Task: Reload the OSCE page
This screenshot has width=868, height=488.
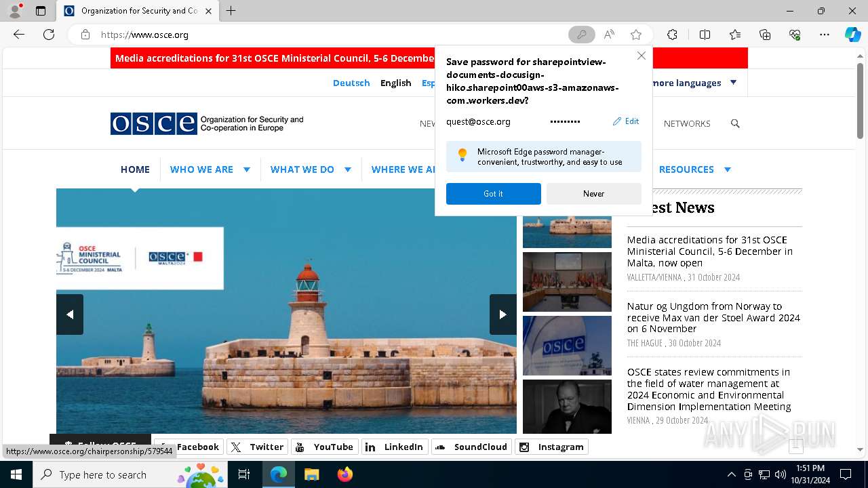Action: coord(49,35)
